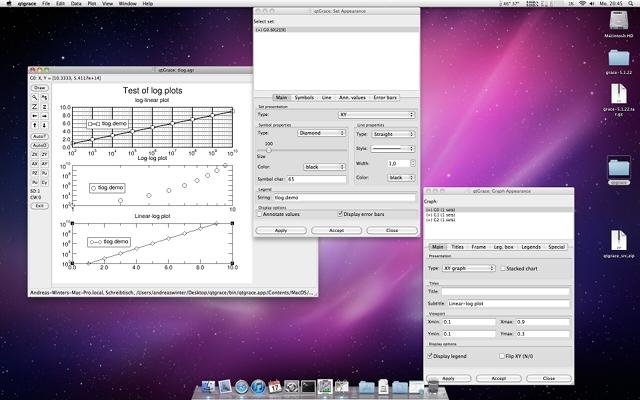Enable the Annotate values checkbox
This screenshot has width=640, height=400.
pos(262,213)
